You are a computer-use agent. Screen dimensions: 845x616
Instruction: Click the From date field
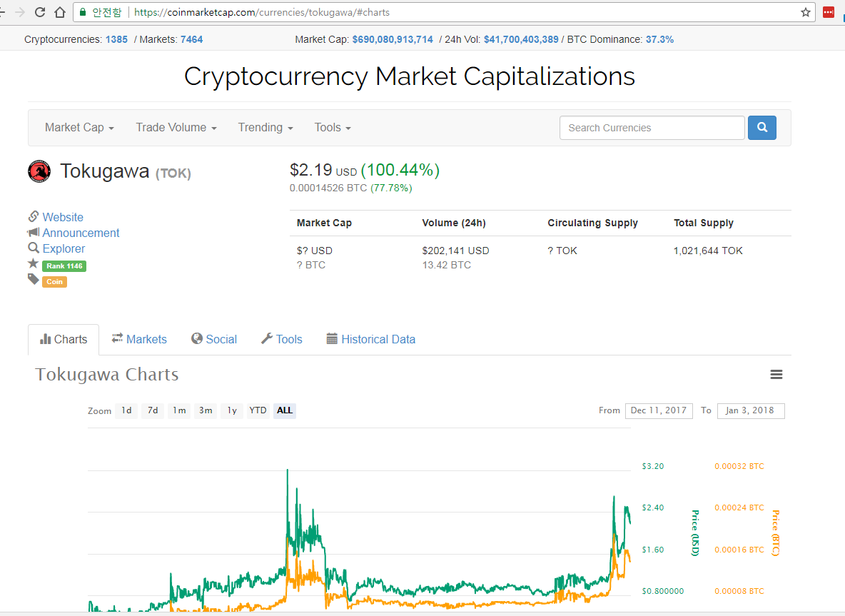(659, 410)
